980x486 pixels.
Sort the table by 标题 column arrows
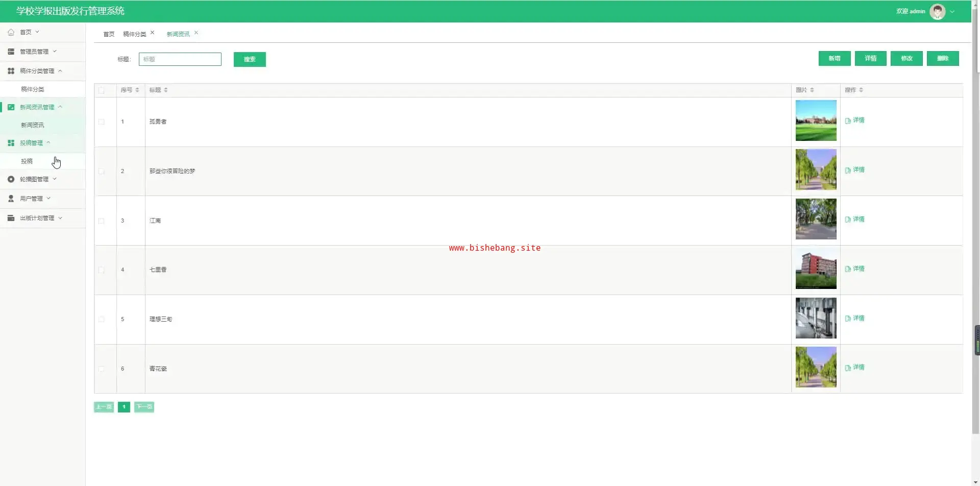tap(165, 90)
